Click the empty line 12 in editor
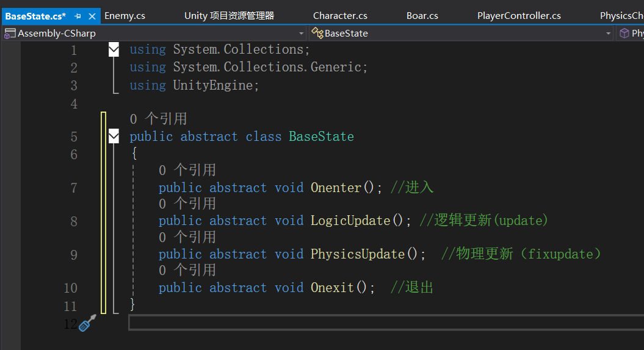The image size is (644, 350). pyautogui.click(x=366, y=323)
